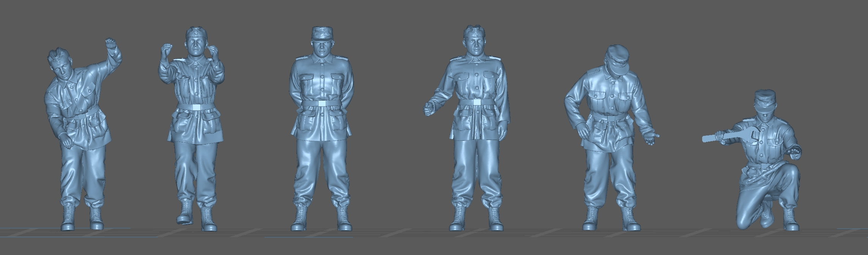Click the fourth soldier's belt buckle
The width and height of the screenshot is (868, 255).
pyautogui.click(x=476, y=102)
